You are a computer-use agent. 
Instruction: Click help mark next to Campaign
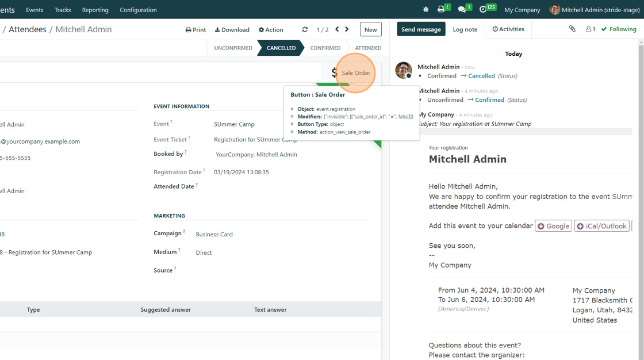[x=184, y=231]
